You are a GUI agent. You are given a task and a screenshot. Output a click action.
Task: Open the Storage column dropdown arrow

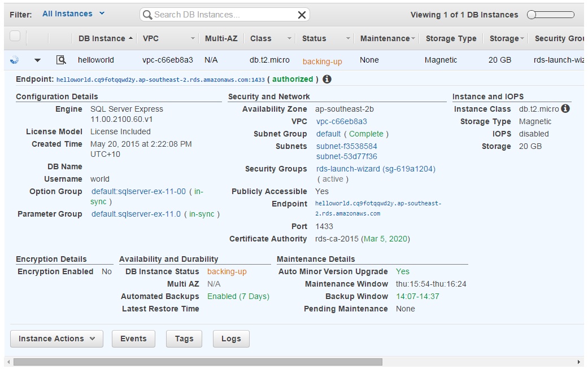click(x=522, y=38)
